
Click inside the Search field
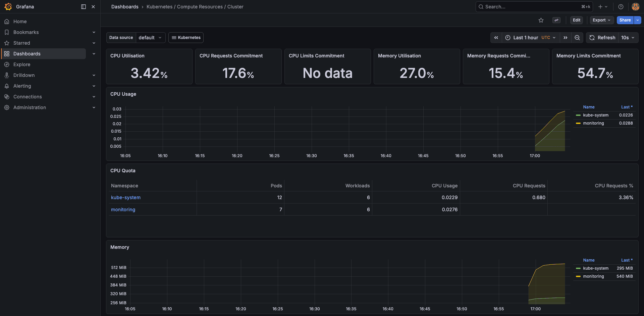click(x=523, y=6)
